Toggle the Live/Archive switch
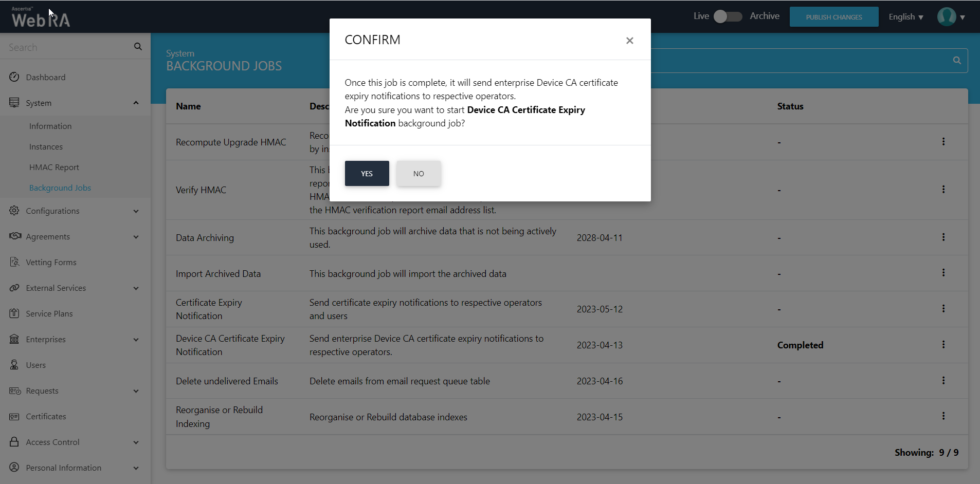 728,16
